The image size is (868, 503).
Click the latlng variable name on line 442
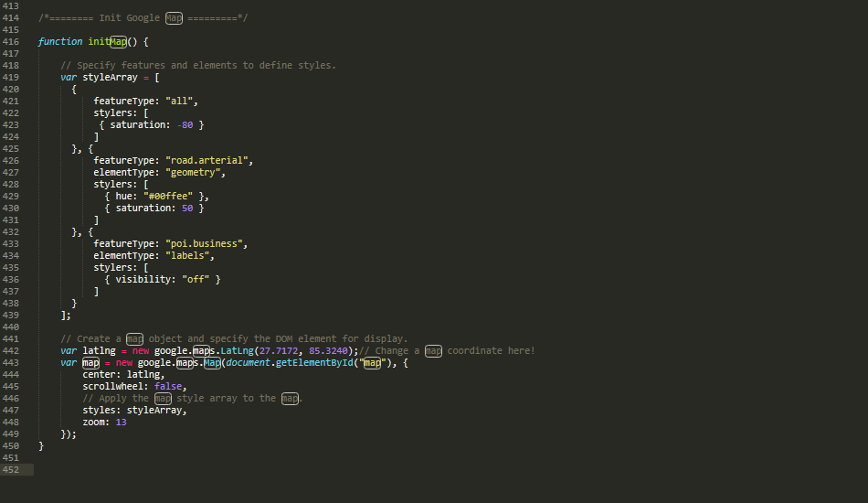99,351
